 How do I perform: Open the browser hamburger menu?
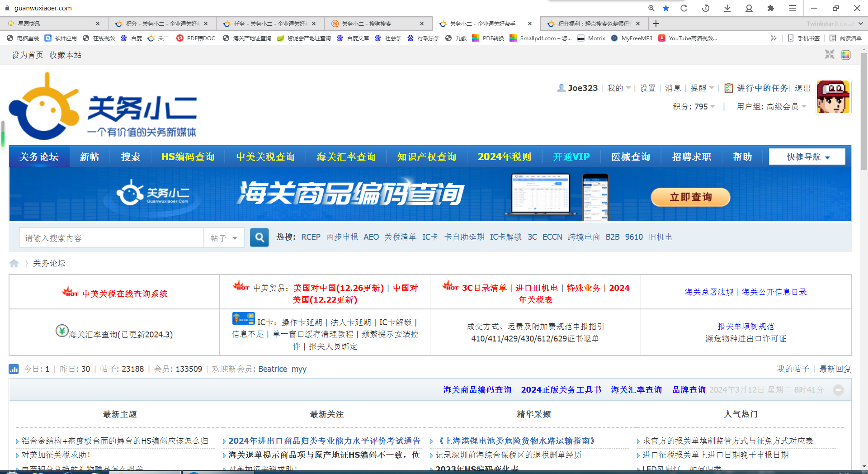click(x=793, y=8)
